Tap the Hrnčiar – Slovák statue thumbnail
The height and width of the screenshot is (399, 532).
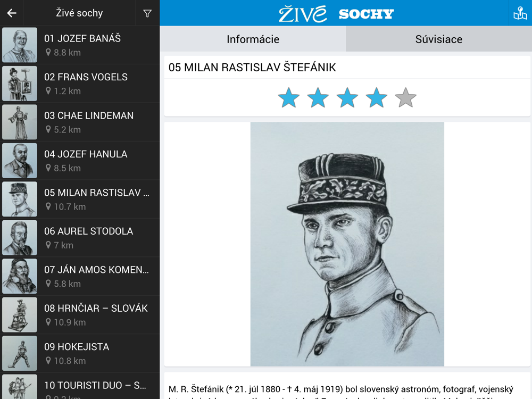(20, 315)
